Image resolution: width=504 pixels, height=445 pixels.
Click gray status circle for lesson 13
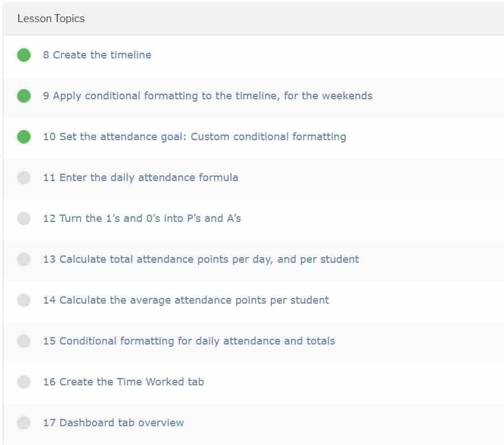24,259
